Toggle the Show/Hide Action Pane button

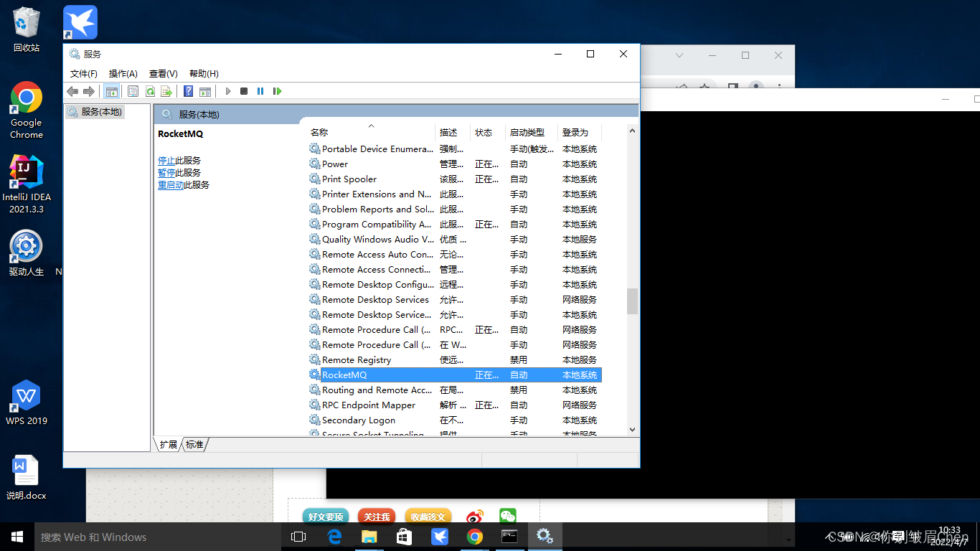[x=205, y=91]
